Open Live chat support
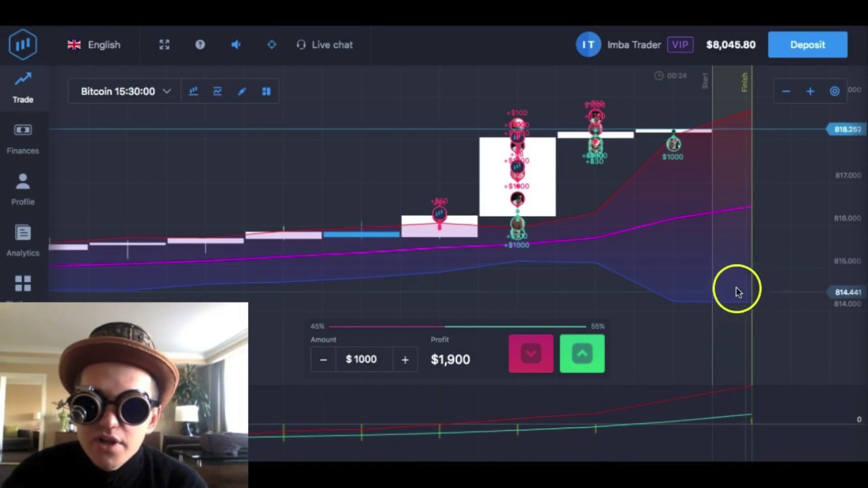The image size is (868, 488). [324, 45]
